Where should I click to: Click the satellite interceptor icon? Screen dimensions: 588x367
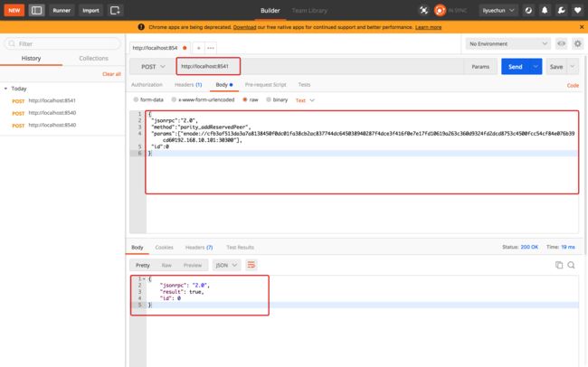(x=423, y=10)
